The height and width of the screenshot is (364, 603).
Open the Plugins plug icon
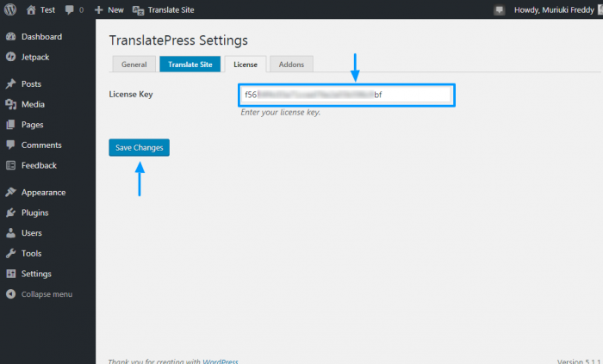coord(10,213)
